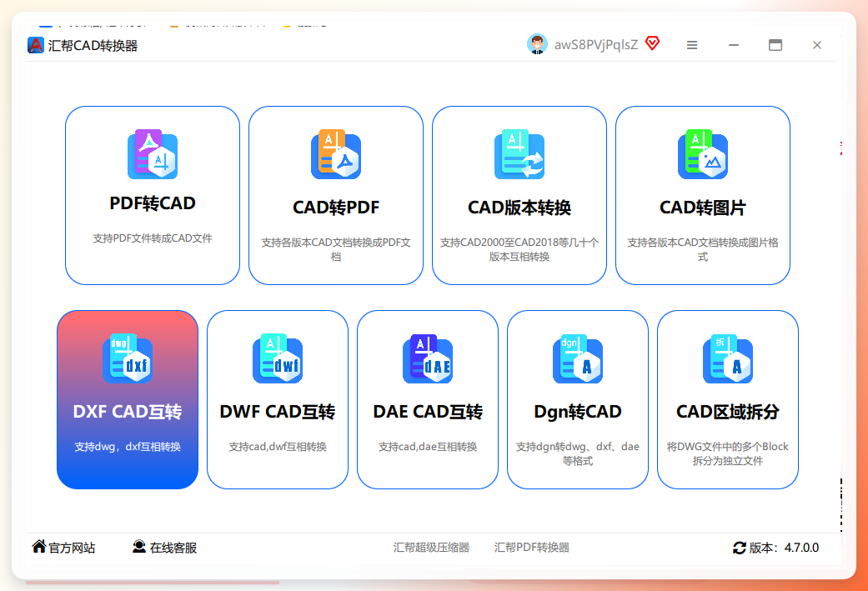Click description 支持各版本CAD文档转换成PDF文档
This screenshot has width=868, height=591.
click(336, 249)
